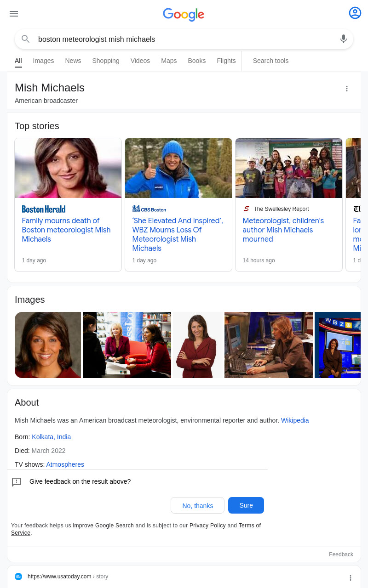This screenshot has width=368, height=588.
Task: Open the hamburger main menu
Action: point(14,14)
